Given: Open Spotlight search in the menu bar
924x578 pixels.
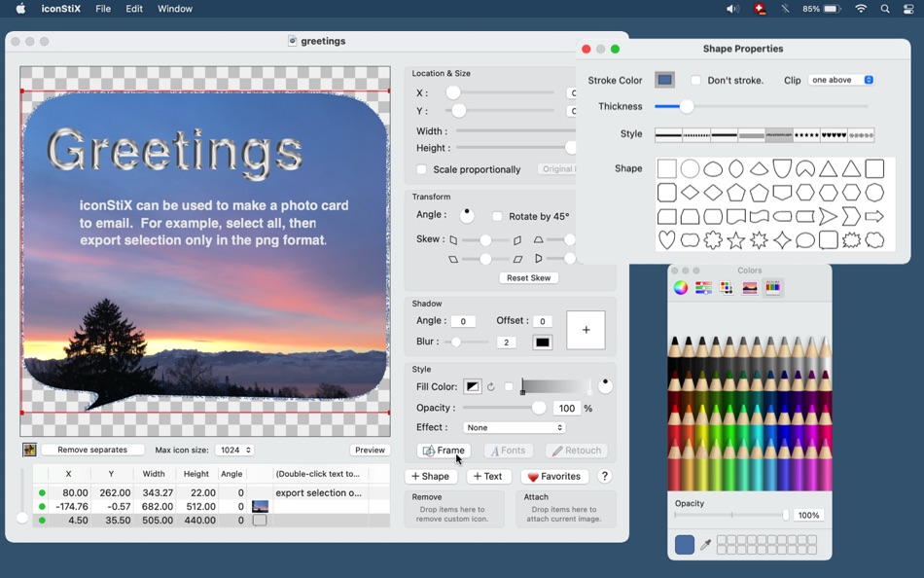Looking at the screenshot, I should tap(884, 9).
